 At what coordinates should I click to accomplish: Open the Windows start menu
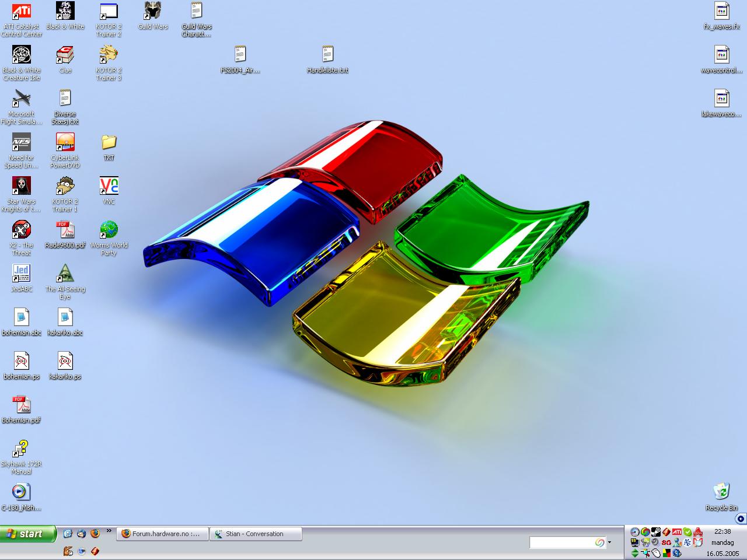click(28, 534)
